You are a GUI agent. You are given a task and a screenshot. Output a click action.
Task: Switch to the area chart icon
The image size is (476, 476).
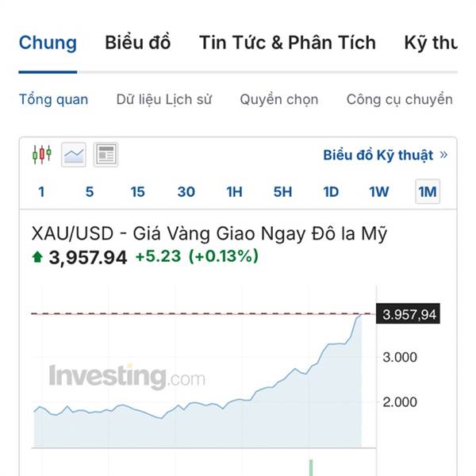coord(74,154)
